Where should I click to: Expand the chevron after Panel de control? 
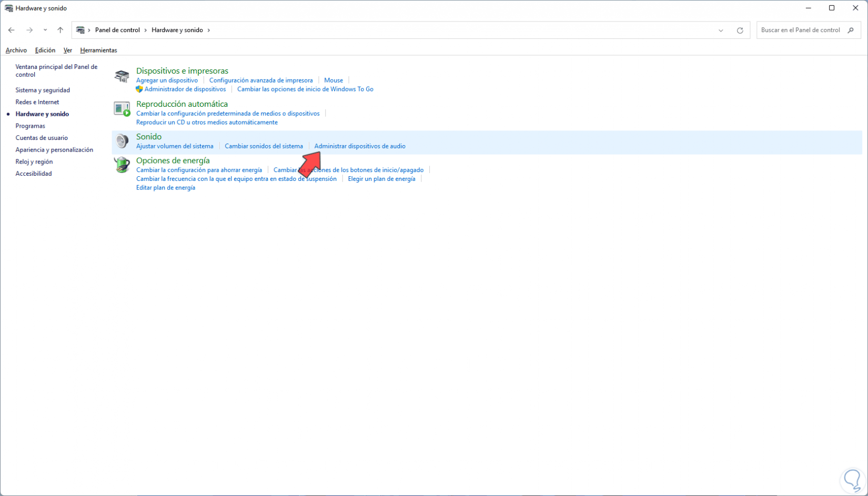pos(146,30)
